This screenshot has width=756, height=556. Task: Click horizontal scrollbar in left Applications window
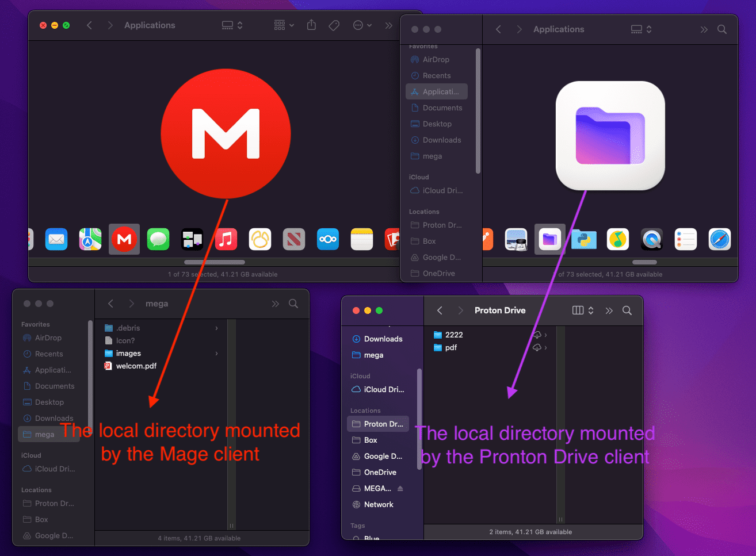214,262
